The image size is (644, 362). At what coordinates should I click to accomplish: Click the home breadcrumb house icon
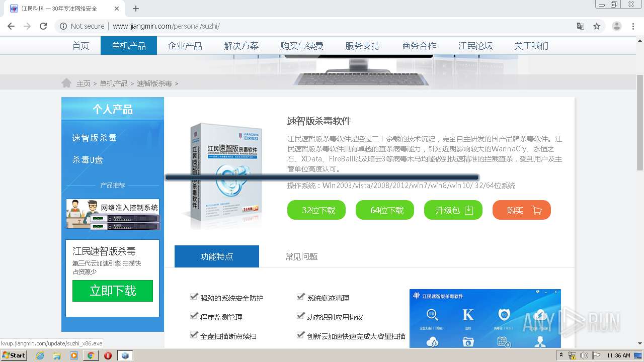66,83
